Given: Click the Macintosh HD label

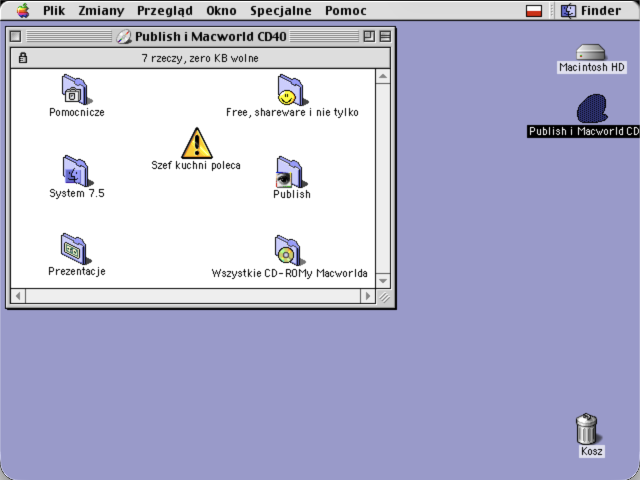Looking at the screenshot, I should click(592, 67).
